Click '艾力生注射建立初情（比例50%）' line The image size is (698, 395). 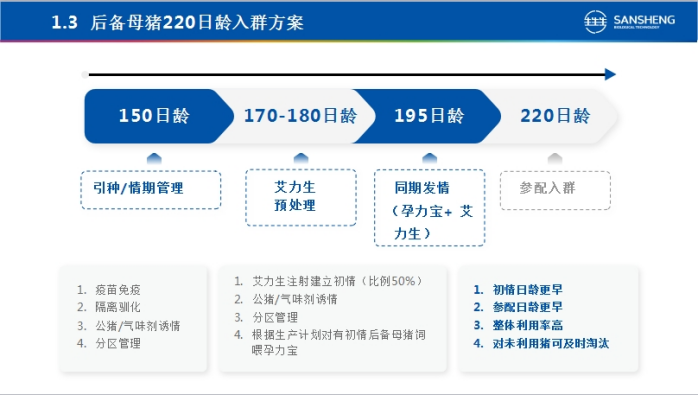click(338, 281)
